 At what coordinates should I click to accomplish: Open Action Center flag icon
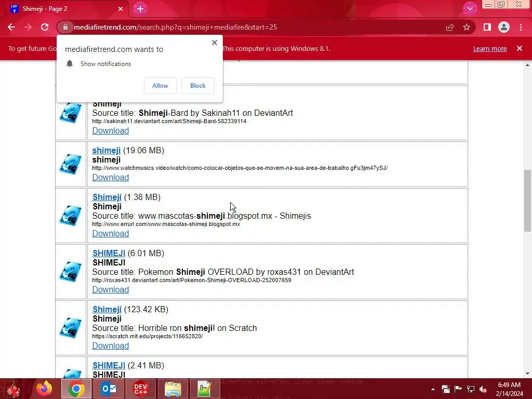tap(458, 389)
